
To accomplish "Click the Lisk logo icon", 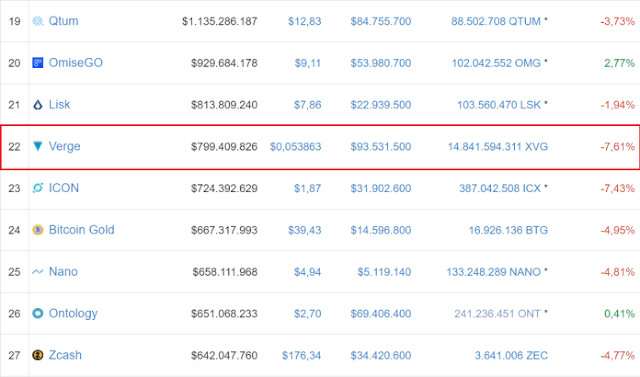I will [38, 105].
